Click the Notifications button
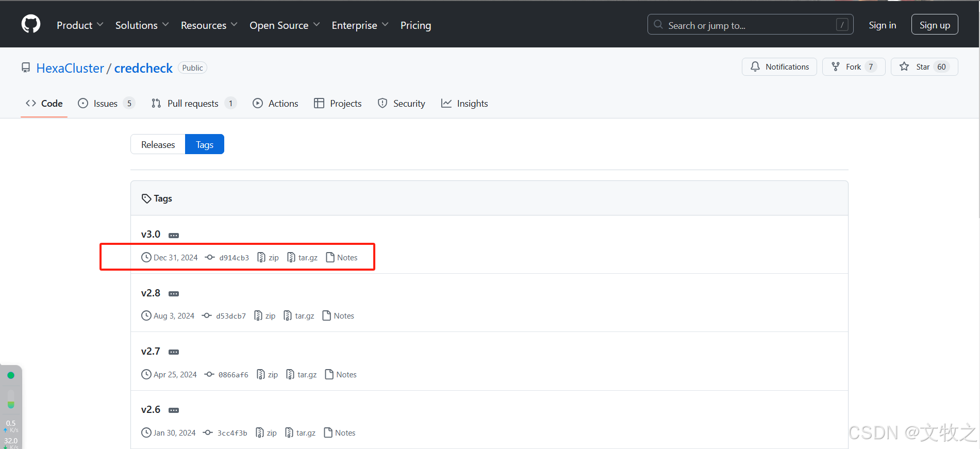980x449 pixels. pyautogui.click(x=779, y=67)
